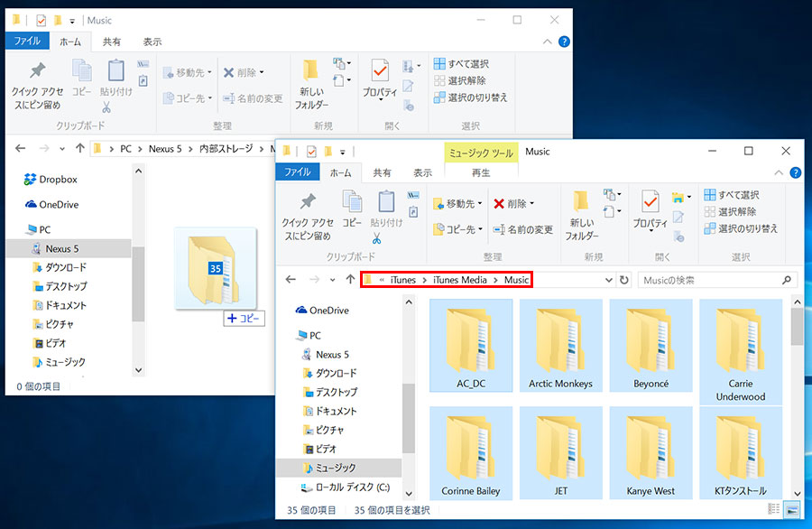This screenshot has width=812, height=529.
Task: Toggle 選択の切り替え in the front window
Action: point(741,228)
